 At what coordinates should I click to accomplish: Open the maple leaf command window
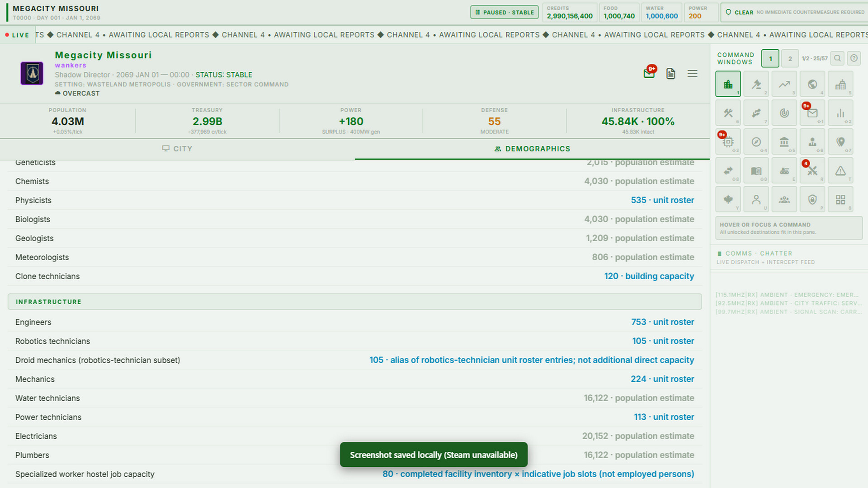[728, 200]
